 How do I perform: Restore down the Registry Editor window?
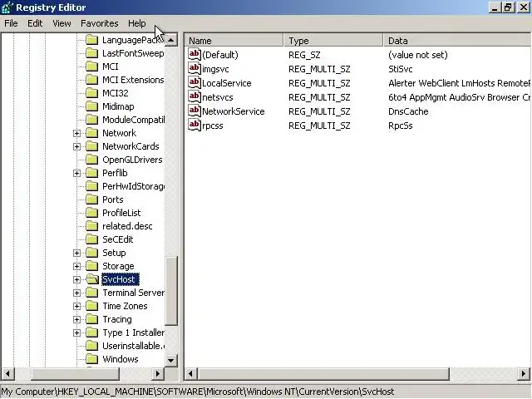[508, 7]
